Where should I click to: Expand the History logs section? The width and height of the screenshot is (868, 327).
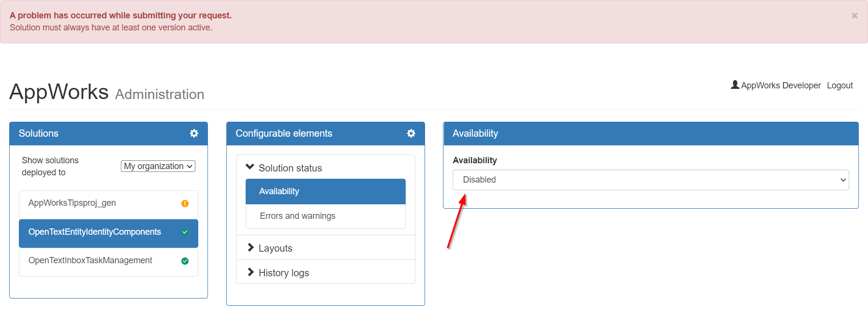[325, 272]
